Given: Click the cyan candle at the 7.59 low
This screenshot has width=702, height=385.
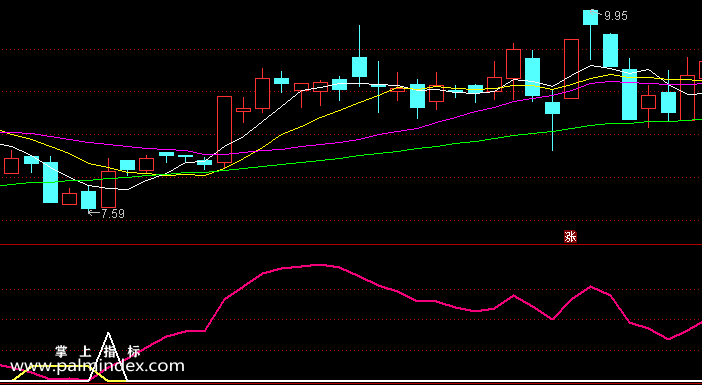Looking at the screenshot, I should (88, 200).
